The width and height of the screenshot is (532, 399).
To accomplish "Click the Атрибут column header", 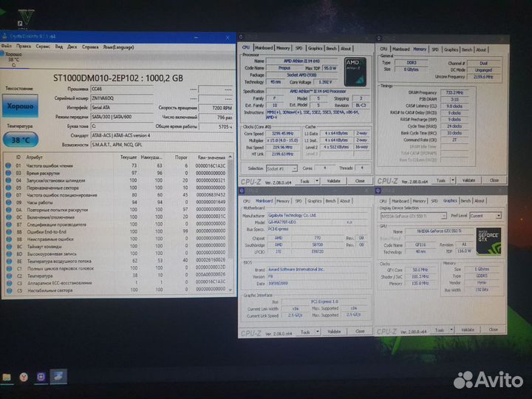I will click(34, 157).
